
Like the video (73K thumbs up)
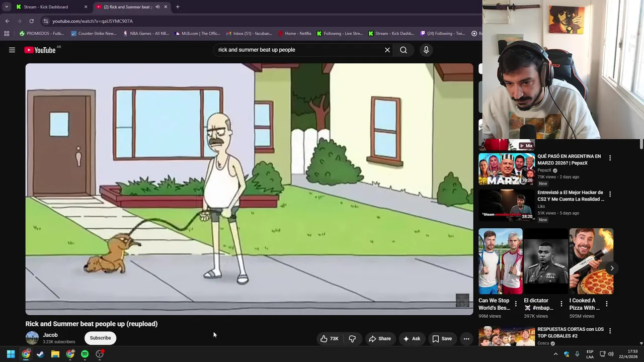coord(330,338)
